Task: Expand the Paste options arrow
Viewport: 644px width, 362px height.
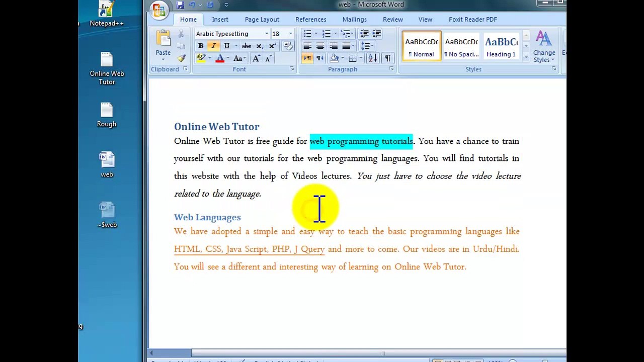Action: 163,59
